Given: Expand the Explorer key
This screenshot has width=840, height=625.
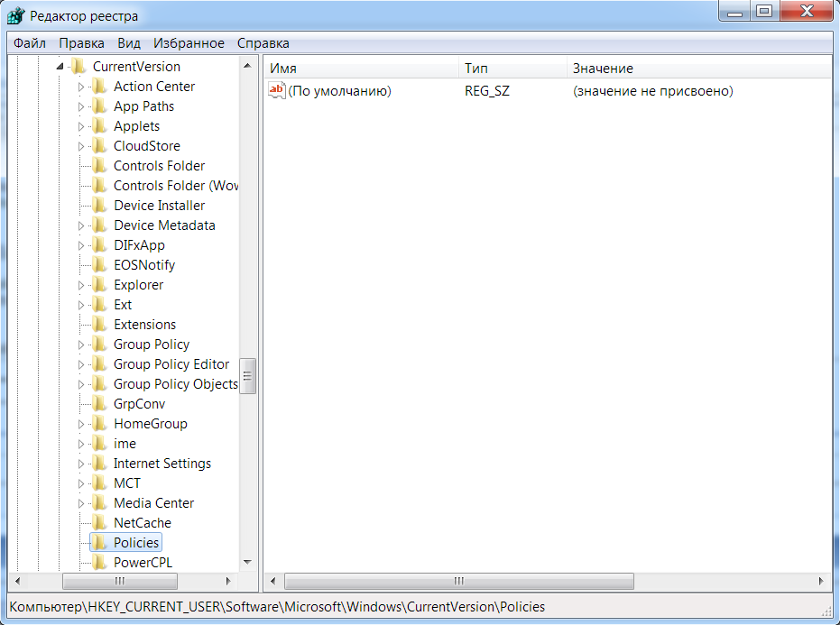Looking at the screenshot, I should click(x=81, y=285).
